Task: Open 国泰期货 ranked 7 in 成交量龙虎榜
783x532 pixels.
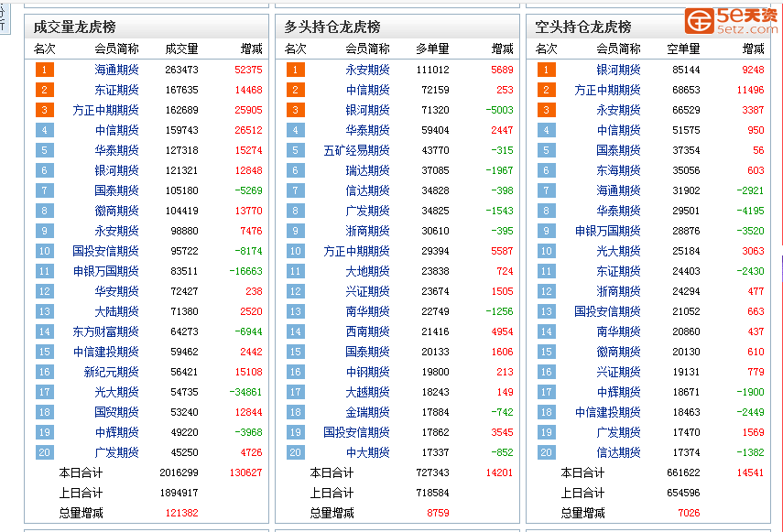Action: point(116,190)
